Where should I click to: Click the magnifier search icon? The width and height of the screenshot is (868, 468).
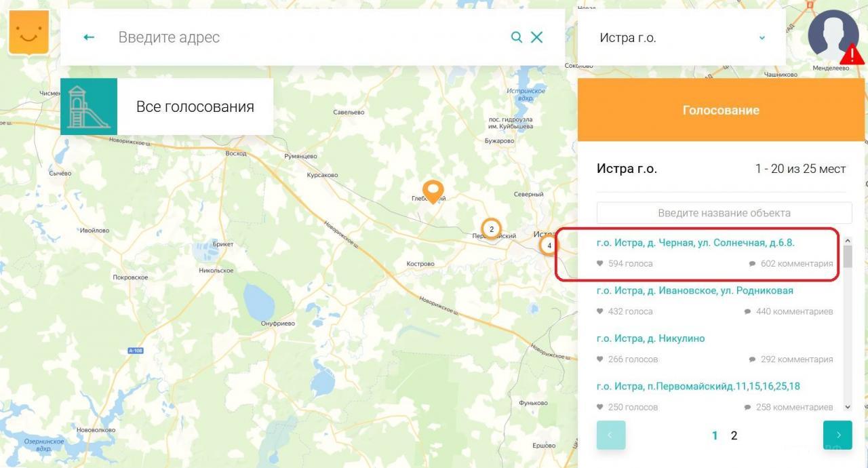tap(517, 37)
